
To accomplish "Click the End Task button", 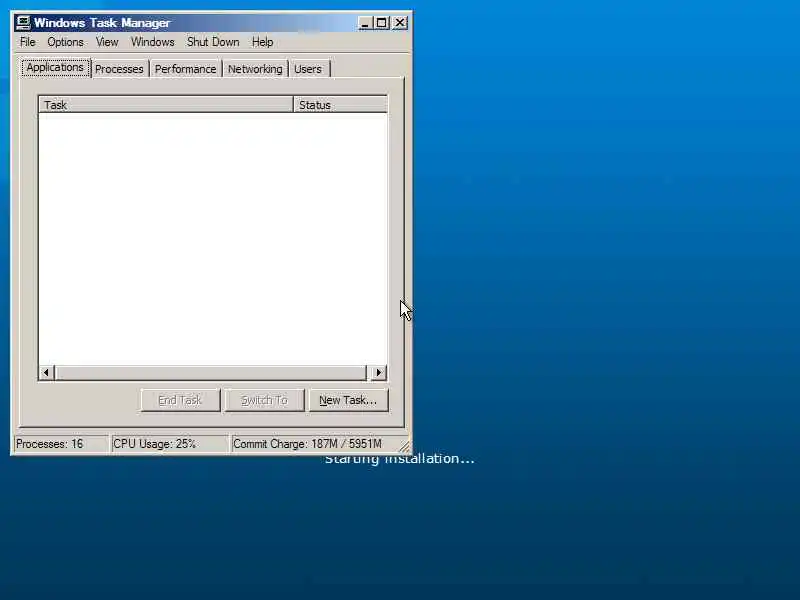I will (180, 401).
